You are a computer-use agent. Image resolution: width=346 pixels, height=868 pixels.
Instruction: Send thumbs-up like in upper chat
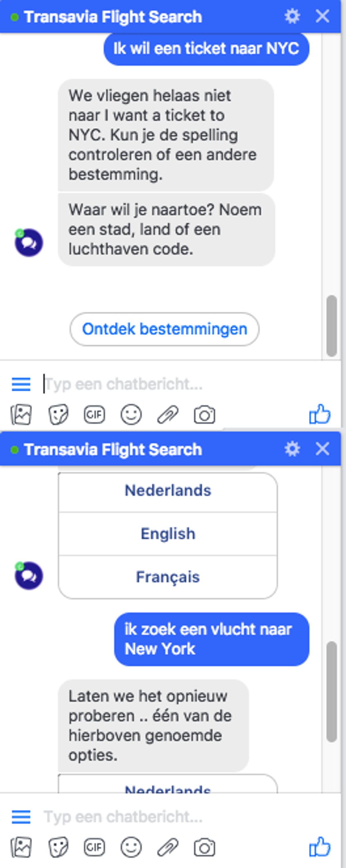coord(320,414)
